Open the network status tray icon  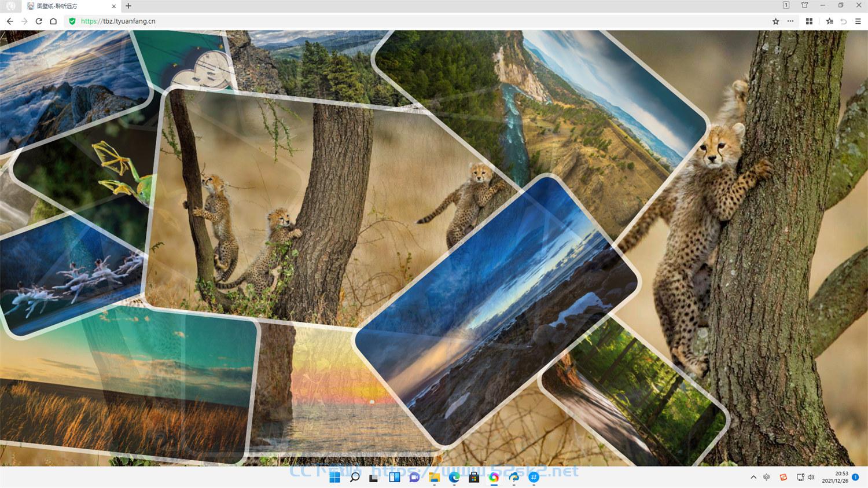click(x=800, y=477)
